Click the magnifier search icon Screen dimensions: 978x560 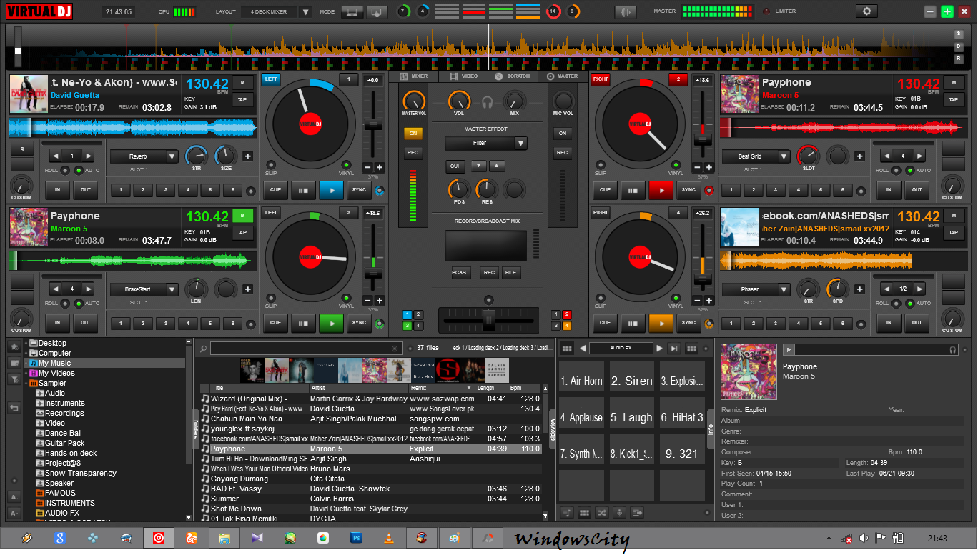coord(204,349)
